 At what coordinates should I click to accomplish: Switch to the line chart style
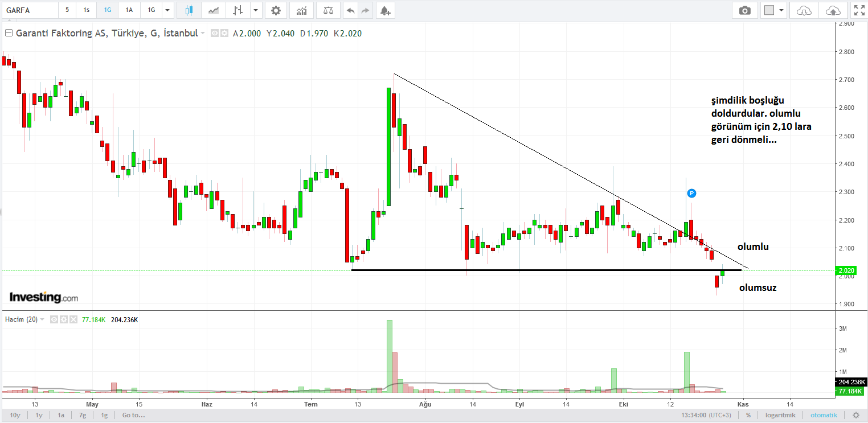(214, 10)
